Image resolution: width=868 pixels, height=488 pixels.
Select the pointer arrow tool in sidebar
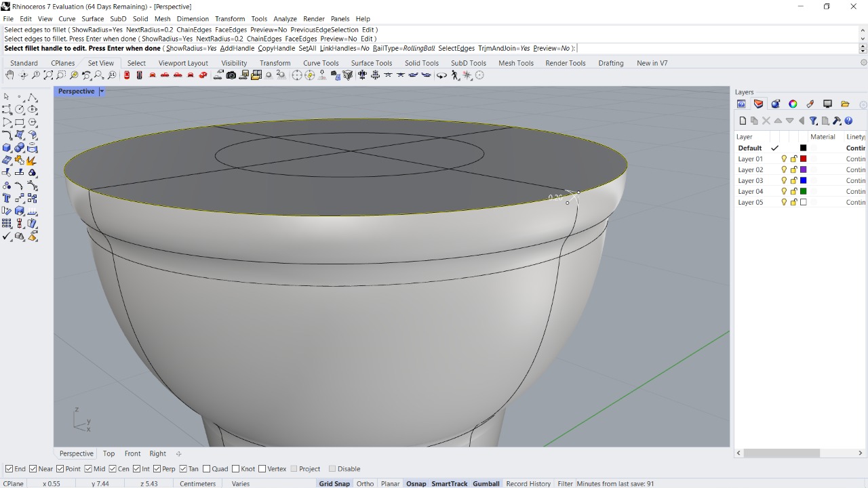7,97
